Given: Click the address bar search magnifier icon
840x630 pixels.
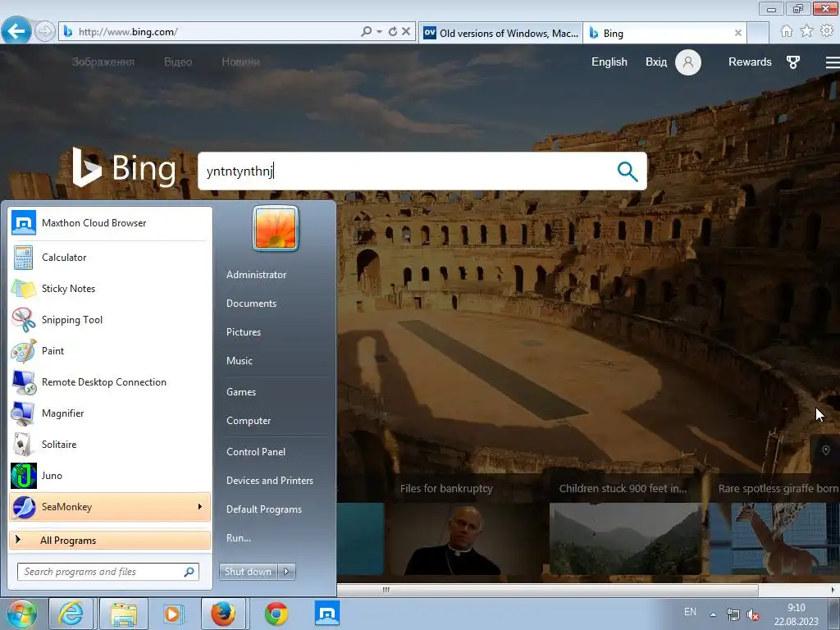Looking at the screenshot, I should tap(367, 32).
